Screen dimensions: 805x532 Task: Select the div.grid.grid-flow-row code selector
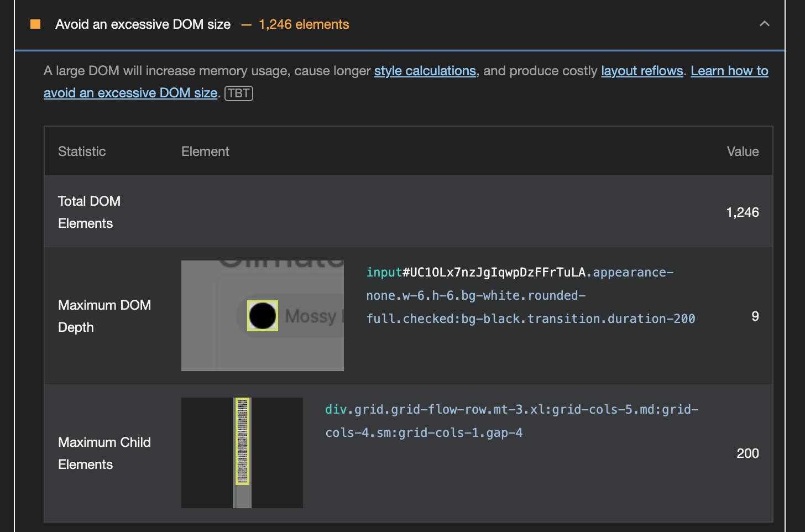(x=511, y=421)
